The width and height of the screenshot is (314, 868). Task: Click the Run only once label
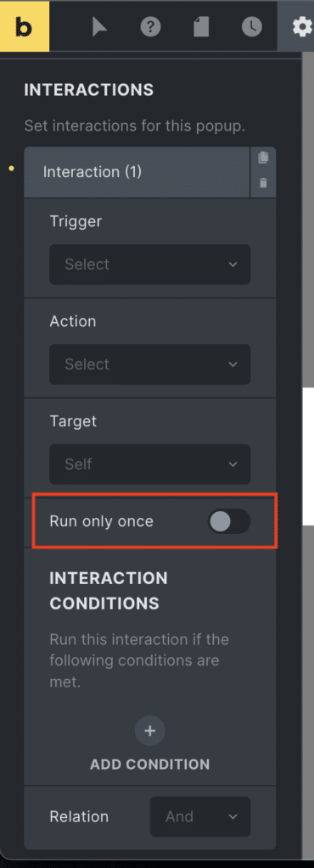(101, 521)
